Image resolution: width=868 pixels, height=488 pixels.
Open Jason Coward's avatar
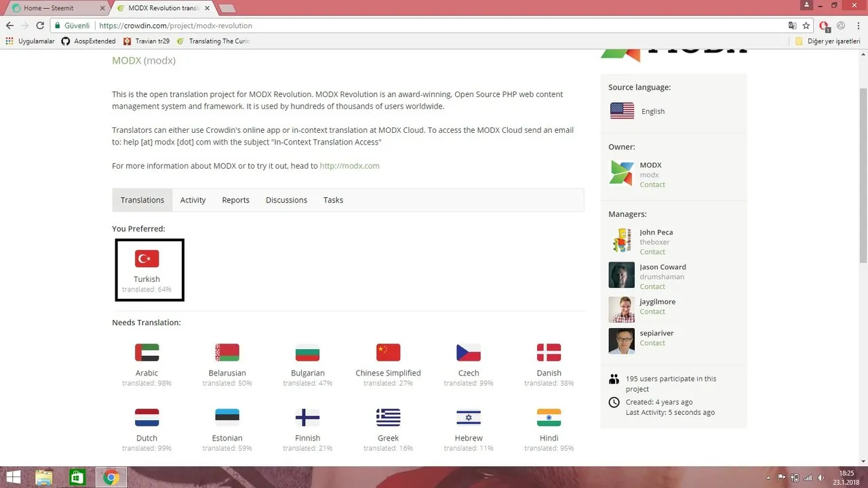click(622, 274)
